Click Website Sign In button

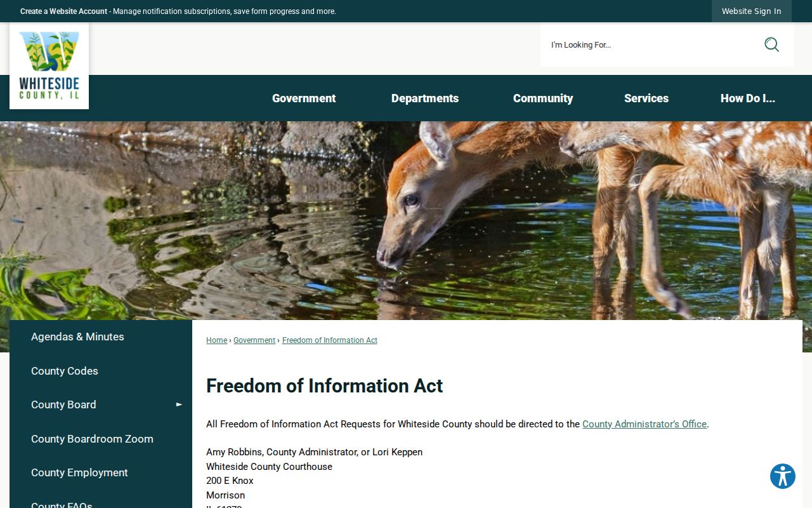752,11
